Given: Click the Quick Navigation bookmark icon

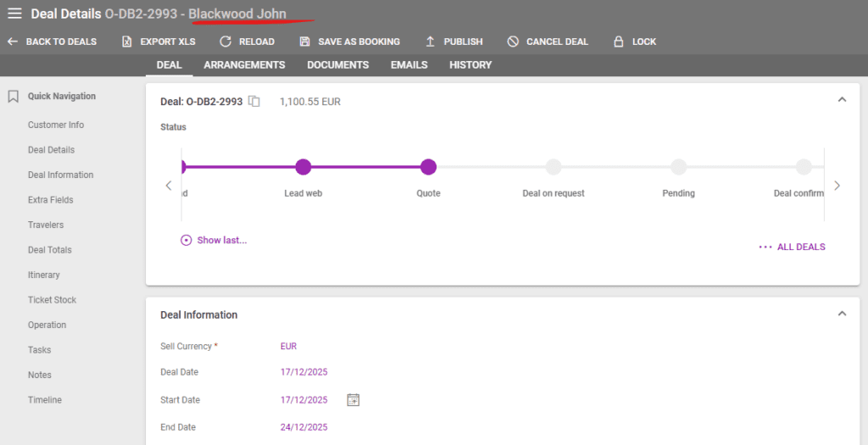Looking at the screenshot, I should (14, 97).
